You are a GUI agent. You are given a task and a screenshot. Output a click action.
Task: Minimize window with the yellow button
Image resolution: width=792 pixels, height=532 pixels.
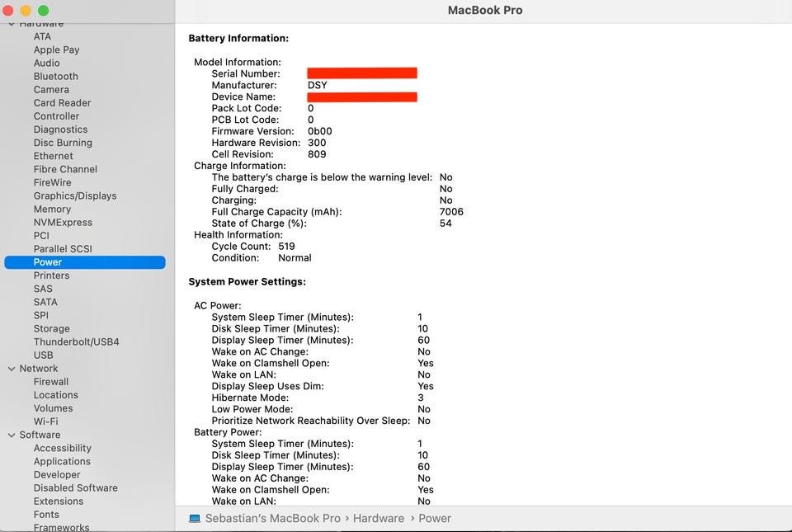click(x=26, y=10)
